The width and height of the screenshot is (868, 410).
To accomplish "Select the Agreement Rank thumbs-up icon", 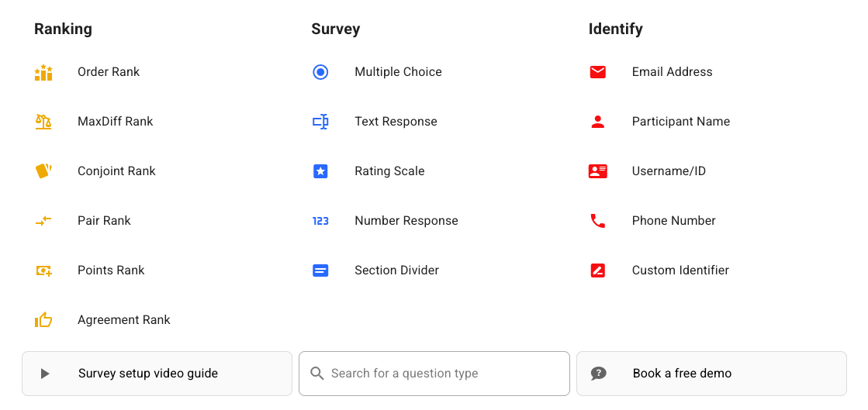I will [43, 320].
